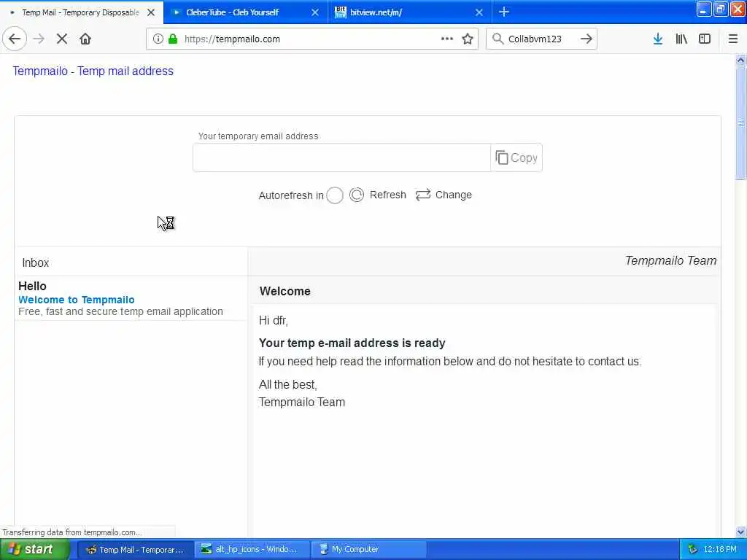Open the Windows start button

coord(34,550)
